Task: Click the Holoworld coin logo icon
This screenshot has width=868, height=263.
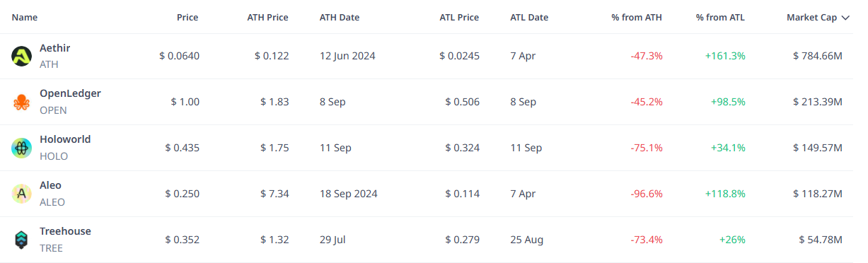Action: pyautogui.click(x=22, y=148)
